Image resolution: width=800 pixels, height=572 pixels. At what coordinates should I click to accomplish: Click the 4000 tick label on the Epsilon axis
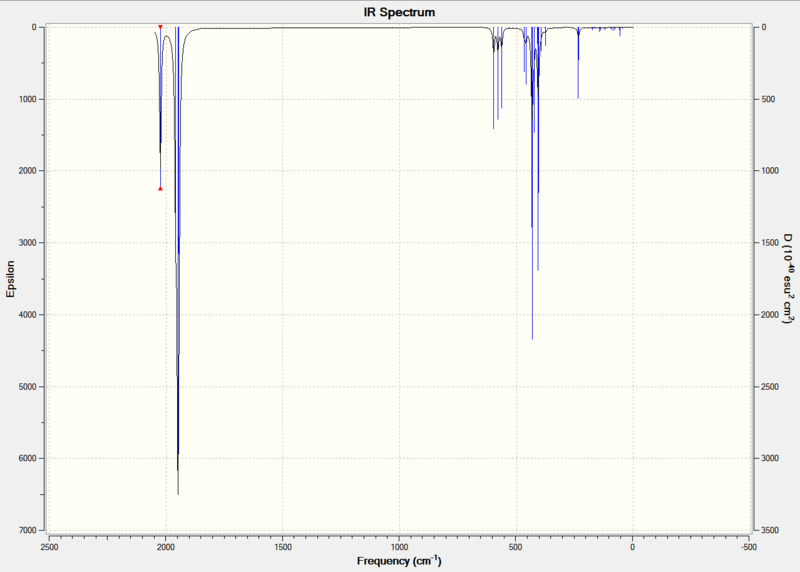28,315
